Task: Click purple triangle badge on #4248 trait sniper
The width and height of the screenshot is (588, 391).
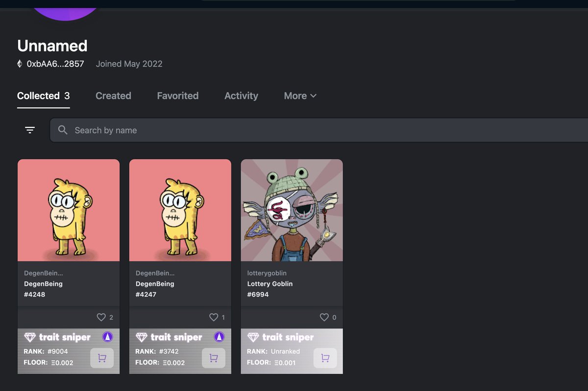Action: (x=108, y=337)
